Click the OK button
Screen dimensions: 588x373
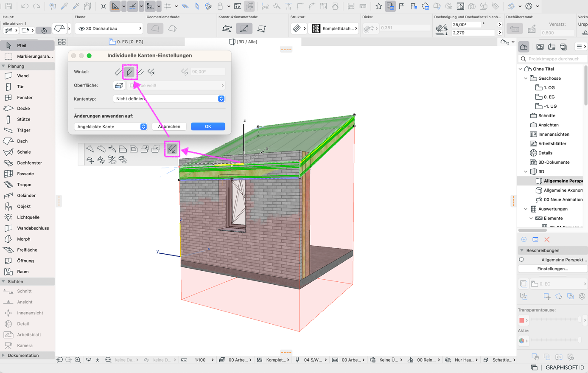[x=208, y=126]
